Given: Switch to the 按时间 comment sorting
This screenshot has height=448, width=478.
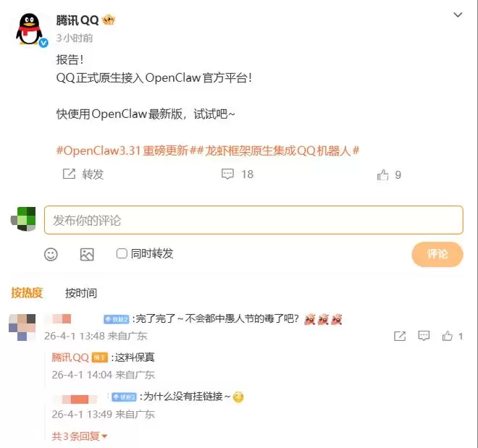Looking at the screenshot, I should point(81,293).
